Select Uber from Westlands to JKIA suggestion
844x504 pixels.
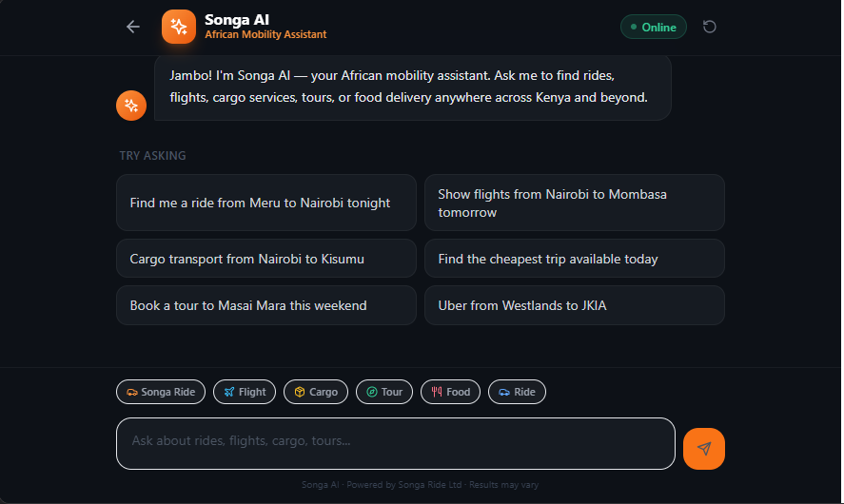575,305
